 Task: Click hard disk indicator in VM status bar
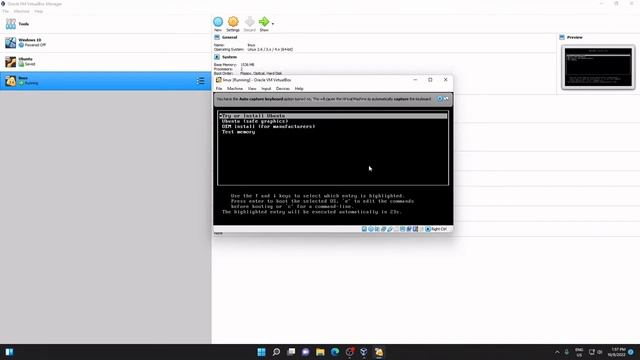click(364, 229)
